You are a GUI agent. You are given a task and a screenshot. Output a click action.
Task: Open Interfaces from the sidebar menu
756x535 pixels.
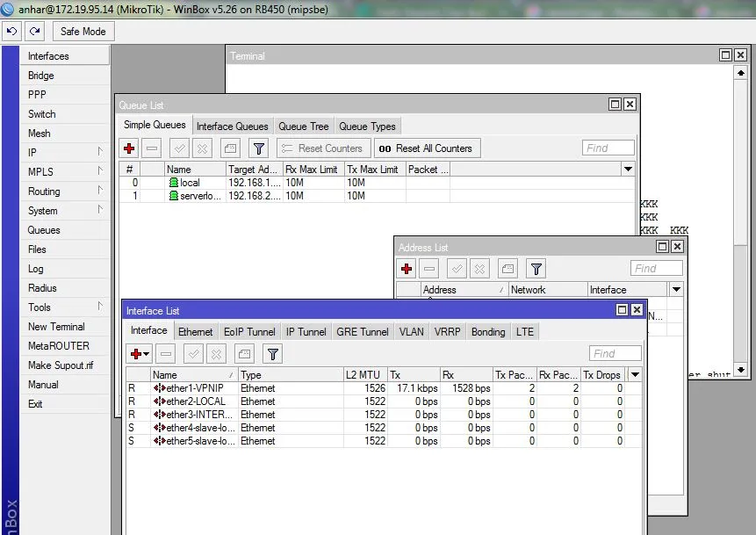tap(65, 56)
